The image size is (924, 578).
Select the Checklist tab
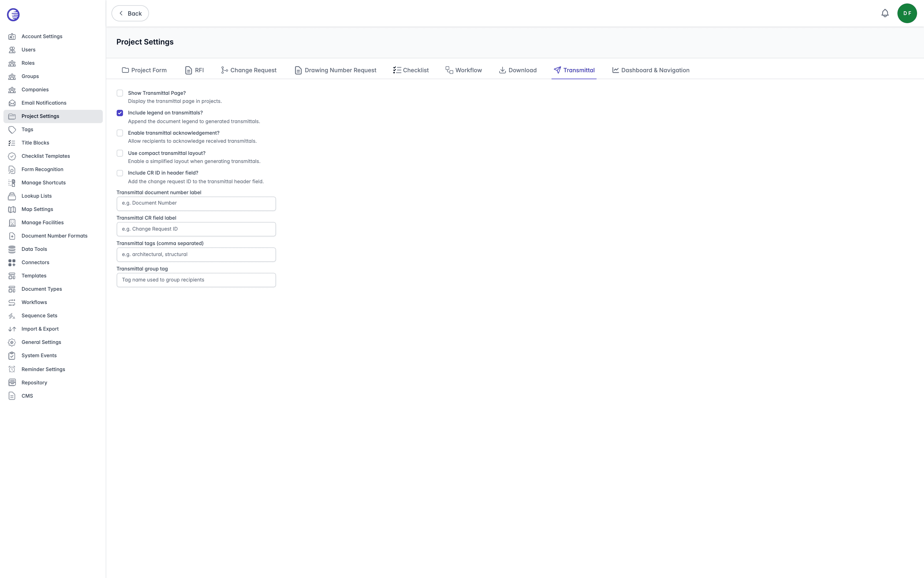[411, 70]
